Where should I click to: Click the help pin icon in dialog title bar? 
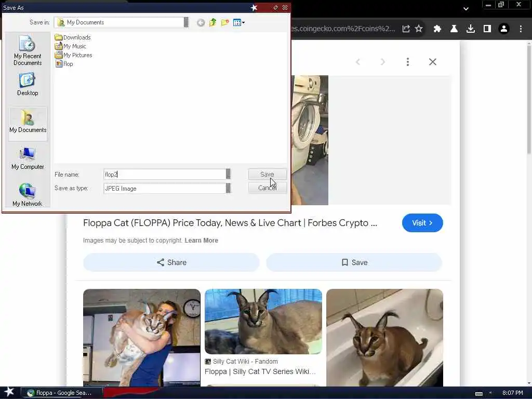[x=275, y=7]
